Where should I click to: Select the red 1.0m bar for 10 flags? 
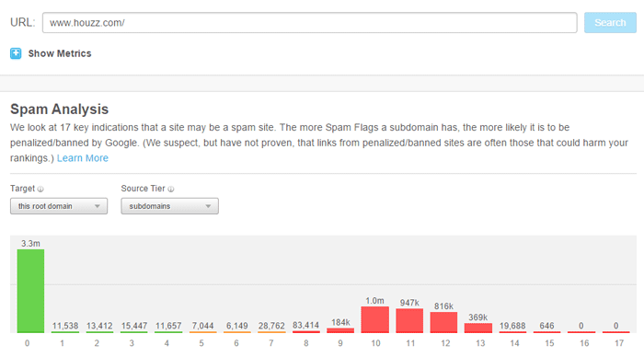(x=375, y=319)
